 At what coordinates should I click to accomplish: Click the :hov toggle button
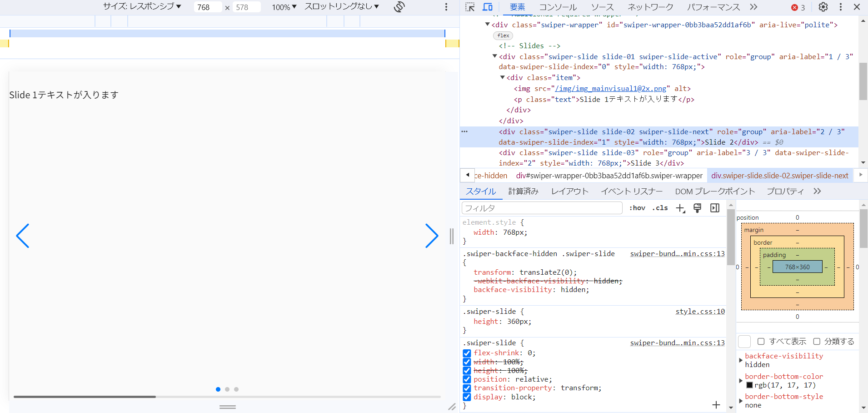[637, 208]
